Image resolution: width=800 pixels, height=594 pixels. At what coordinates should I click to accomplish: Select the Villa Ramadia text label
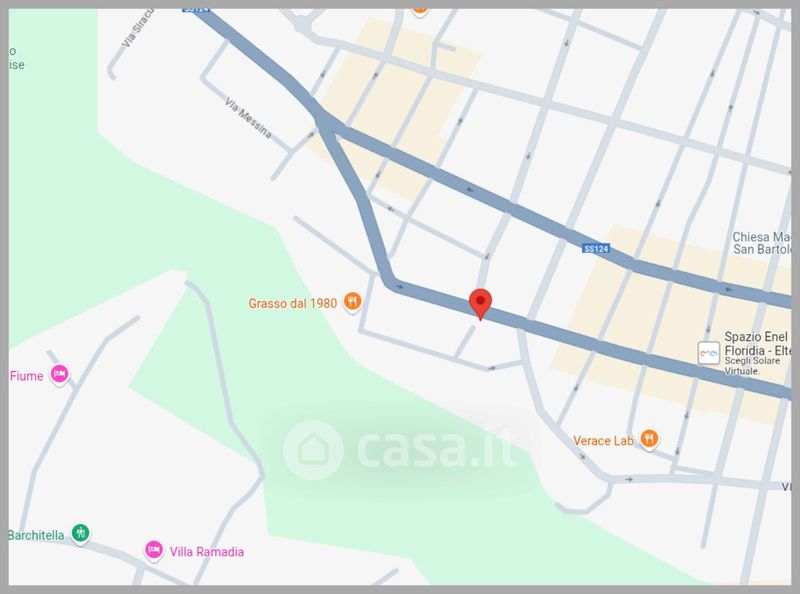(x=207, y=552)
